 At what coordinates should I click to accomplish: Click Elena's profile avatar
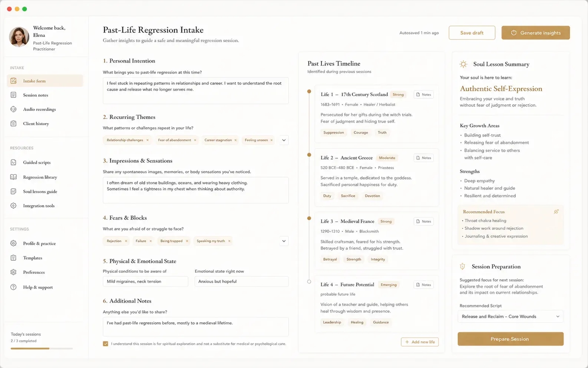[x=19, y=37]
